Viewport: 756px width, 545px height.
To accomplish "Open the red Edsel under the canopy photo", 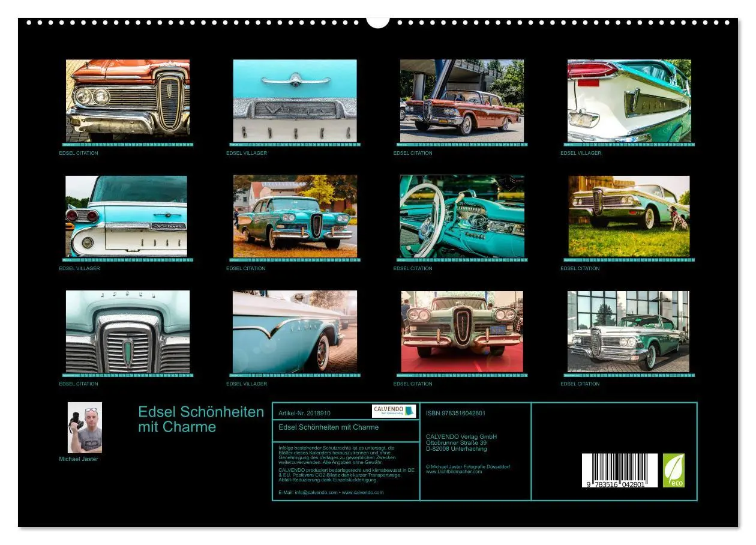I will tap(462, 101).
